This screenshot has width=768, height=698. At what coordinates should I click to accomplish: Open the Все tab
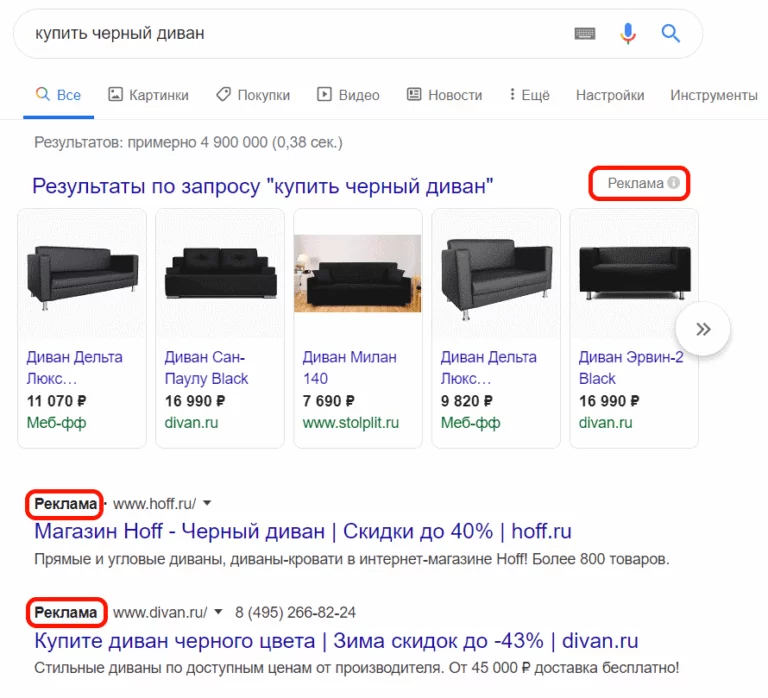pyautogui.click(x=58, y=95)
